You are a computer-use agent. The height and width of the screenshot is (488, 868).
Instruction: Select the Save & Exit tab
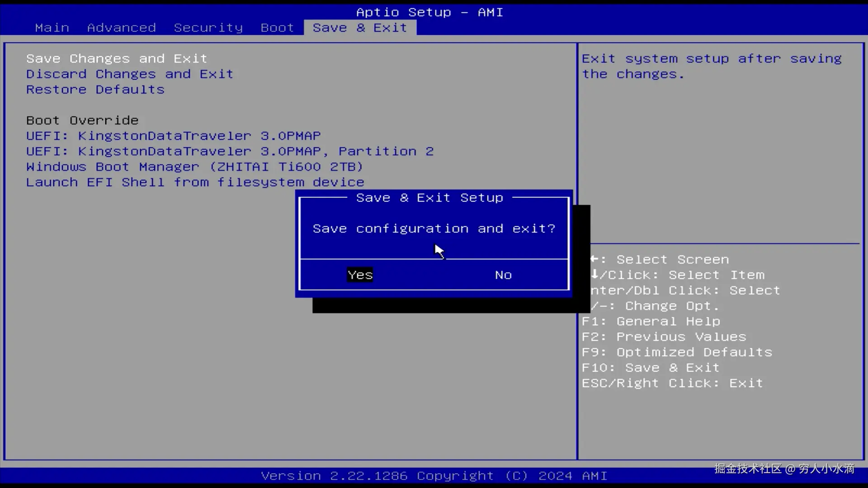(360, 28)
